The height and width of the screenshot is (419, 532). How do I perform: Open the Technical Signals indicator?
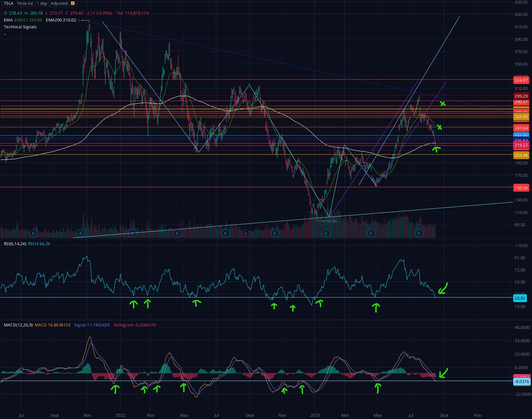pos(20,27)
